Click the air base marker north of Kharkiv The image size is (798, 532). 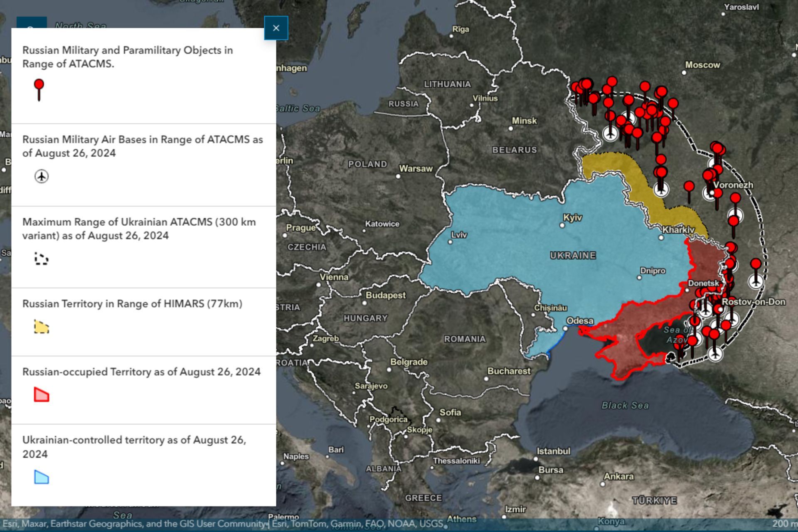coord(661,189)
